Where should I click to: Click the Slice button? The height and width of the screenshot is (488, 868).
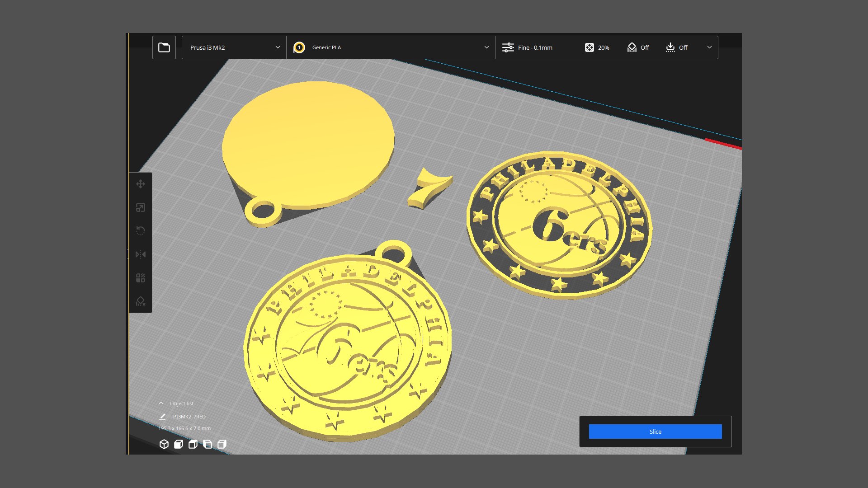coord(655,432)
